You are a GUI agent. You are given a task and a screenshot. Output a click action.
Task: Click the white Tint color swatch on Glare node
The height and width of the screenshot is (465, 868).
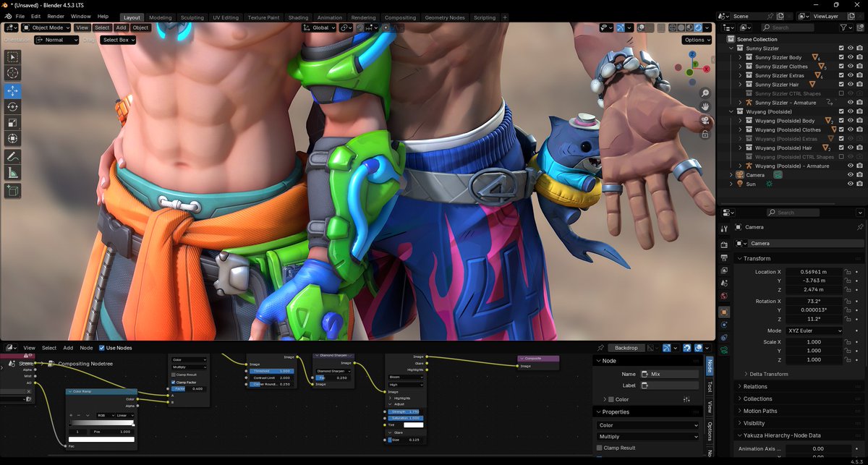coord(414,425)
